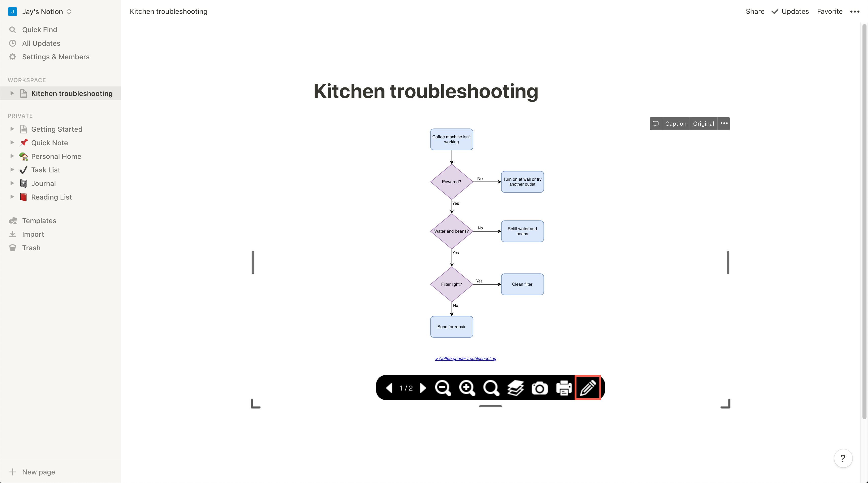Open Share menu for this page

tap(755, 11)
